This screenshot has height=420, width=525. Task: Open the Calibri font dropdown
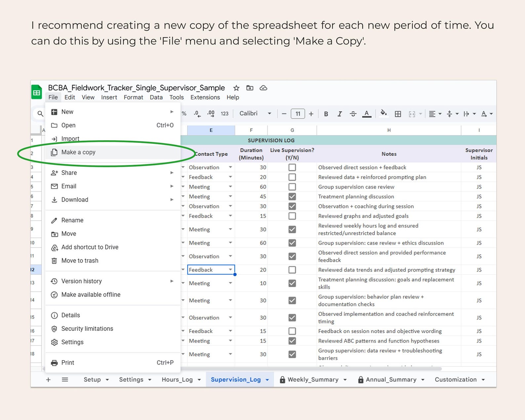tap(255, 113)
